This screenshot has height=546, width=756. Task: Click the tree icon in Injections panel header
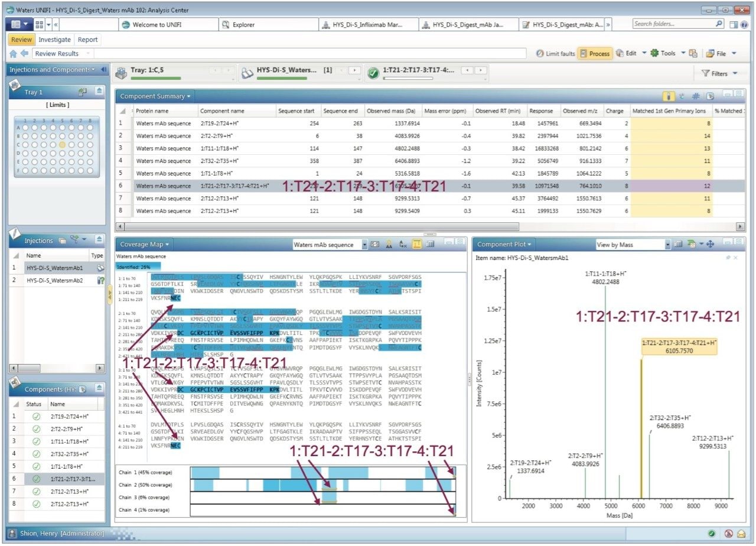(74, 240)
